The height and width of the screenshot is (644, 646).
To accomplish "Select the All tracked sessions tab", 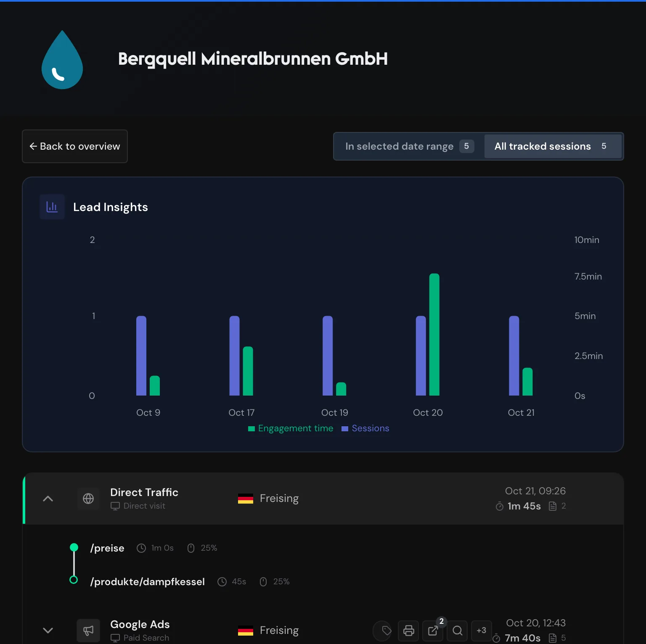I will click(x=553, y=146).
